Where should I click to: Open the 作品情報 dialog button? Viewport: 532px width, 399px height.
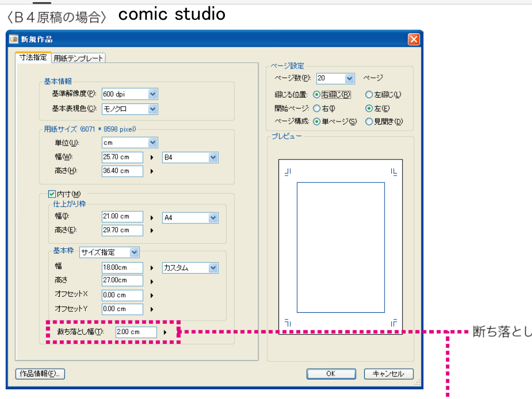pyautogui.click(x=40, y=374)
